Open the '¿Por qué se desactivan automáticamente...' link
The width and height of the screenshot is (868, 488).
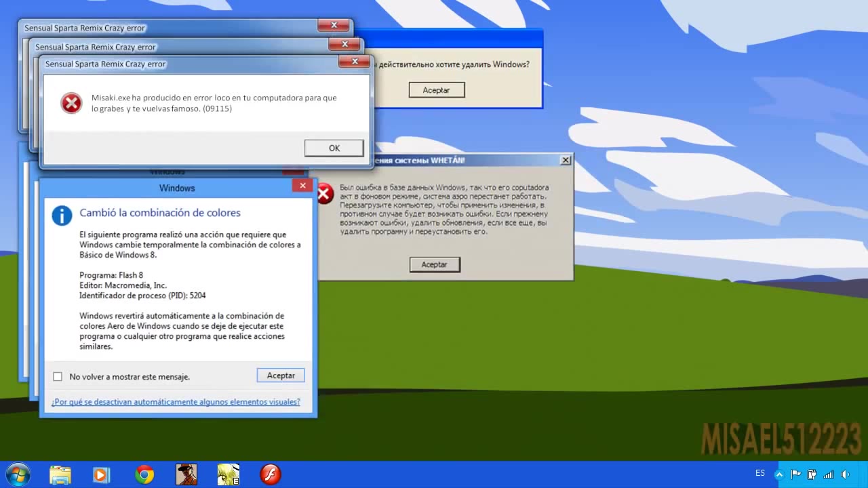176,402
